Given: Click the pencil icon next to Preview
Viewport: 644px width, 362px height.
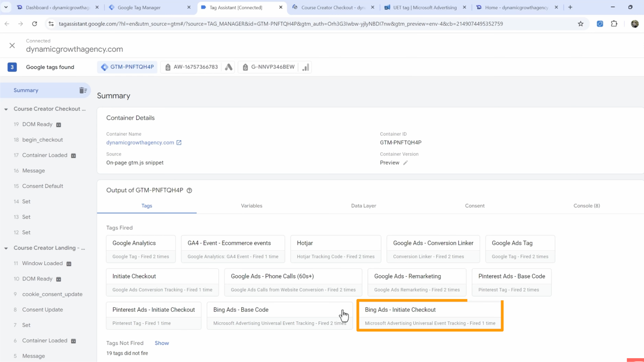Looking at the screenshot, I should [406, 163].
